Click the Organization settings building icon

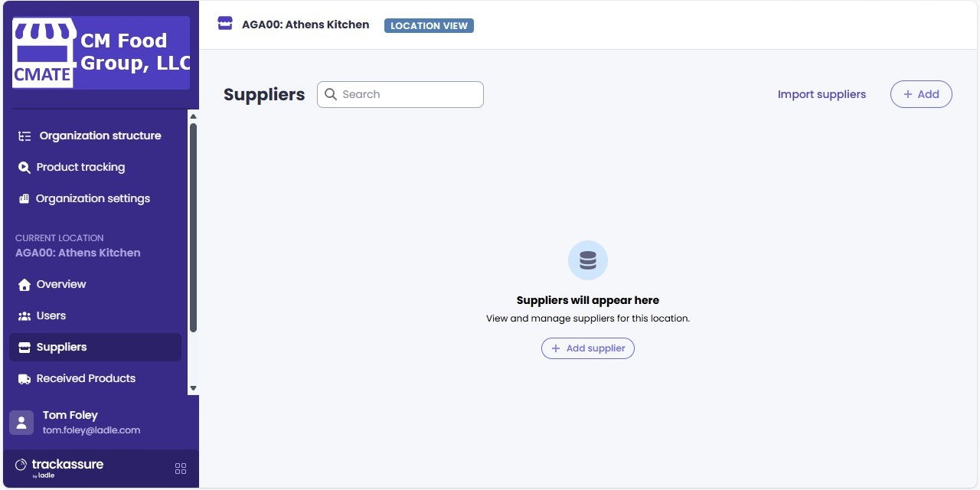click(24, 198)
